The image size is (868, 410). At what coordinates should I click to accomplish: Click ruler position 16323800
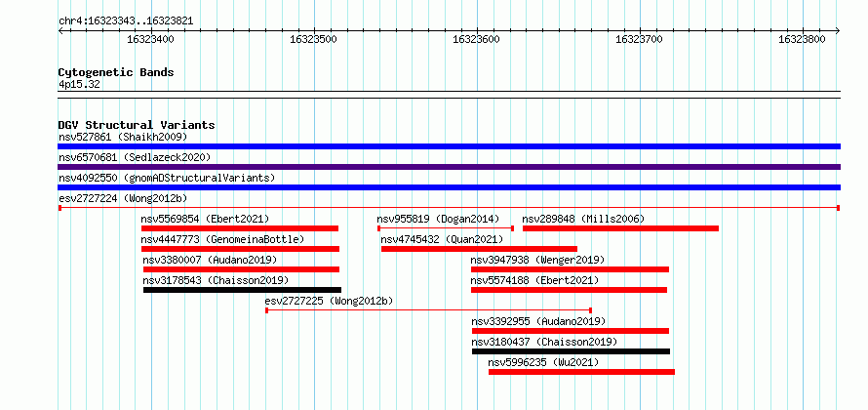tap(802, 39)
